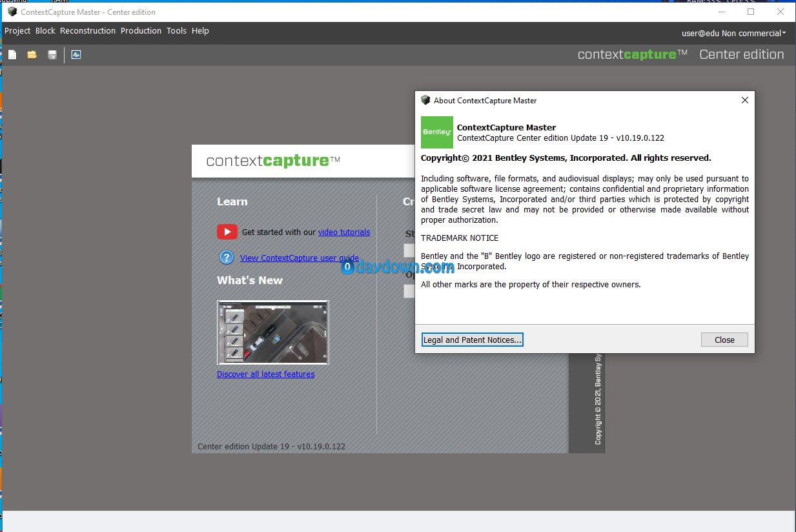Screen dimensions: 796x532
Task: Click the Open project folder icon
Action: click(32, 55)
